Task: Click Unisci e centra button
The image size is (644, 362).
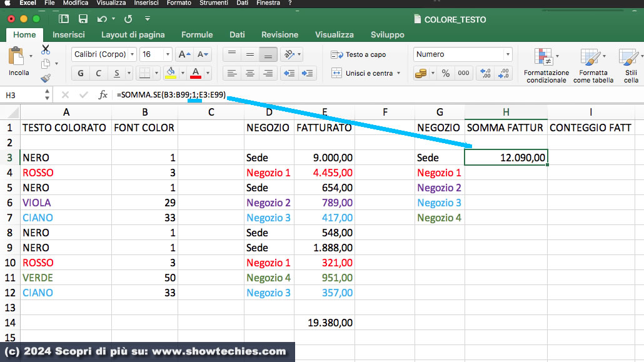Action: pos(363,73)
